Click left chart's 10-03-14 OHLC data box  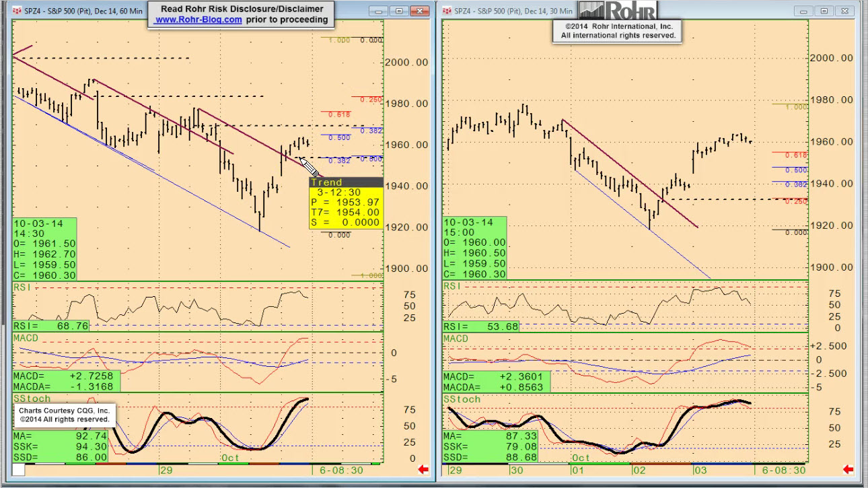(x=45, y=248)
